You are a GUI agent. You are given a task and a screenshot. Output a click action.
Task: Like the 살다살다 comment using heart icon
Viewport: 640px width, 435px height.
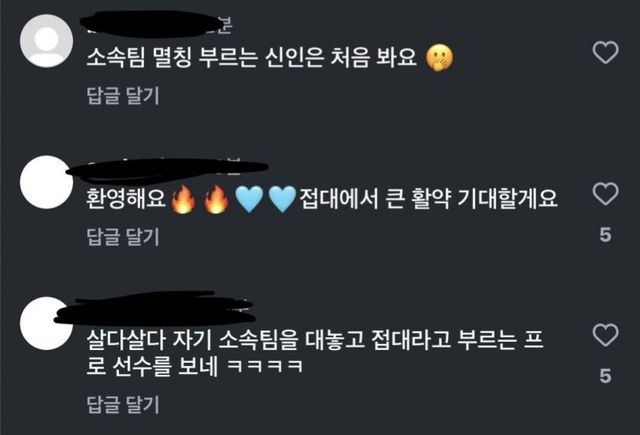[x=605, y=335]
